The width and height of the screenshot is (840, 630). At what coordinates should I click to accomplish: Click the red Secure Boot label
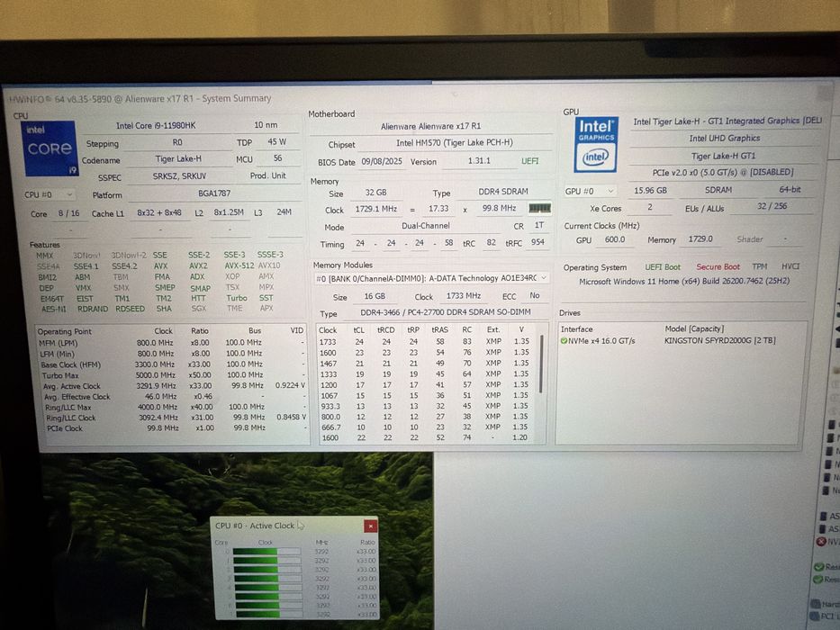718,266
